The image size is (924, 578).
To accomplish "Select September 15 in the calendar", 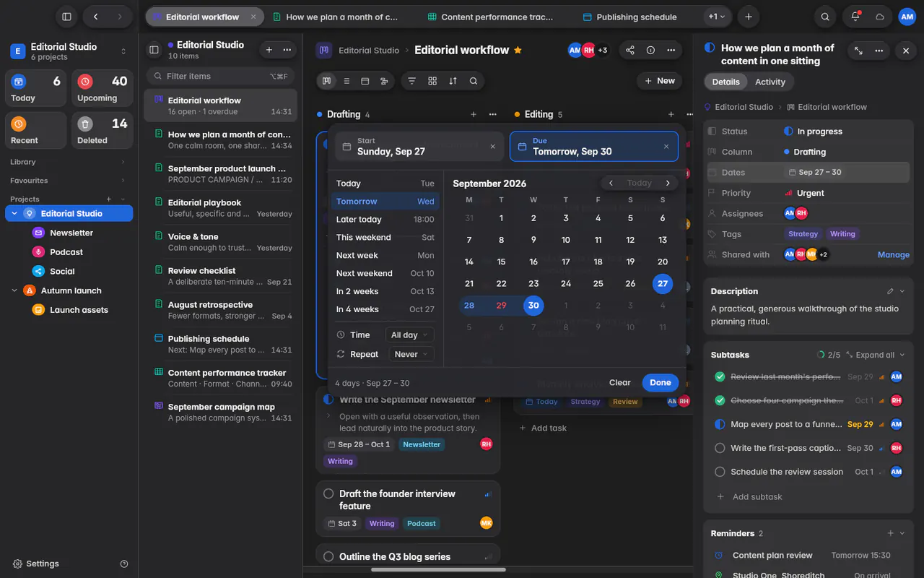I will click(x=501, y=262).
